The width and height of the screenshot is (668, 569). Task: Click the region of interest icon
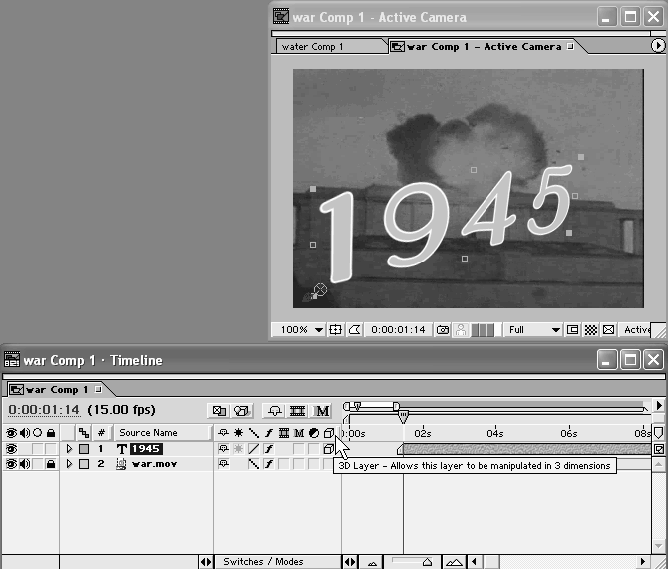pos(573,329)
